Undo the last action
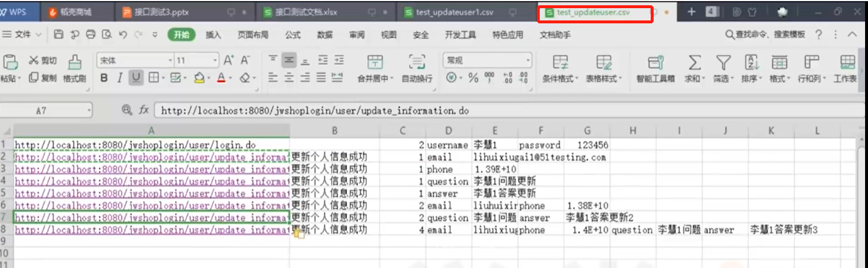 pyautogui.click(x=123, y=35)
